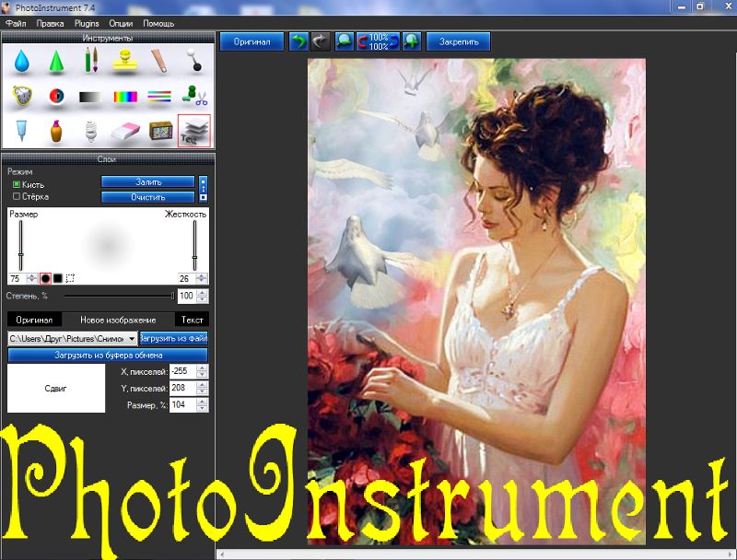Select the figure with scissors cutout tool
The height and width of the screenshot is (560, 737).
click(x=194, y=96)
